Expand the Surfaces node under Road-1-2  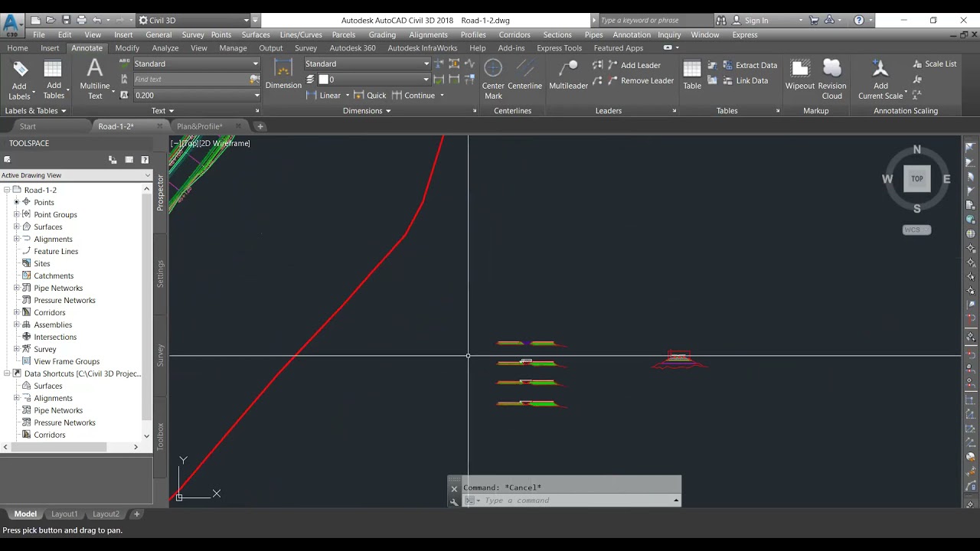coord(16,227)
